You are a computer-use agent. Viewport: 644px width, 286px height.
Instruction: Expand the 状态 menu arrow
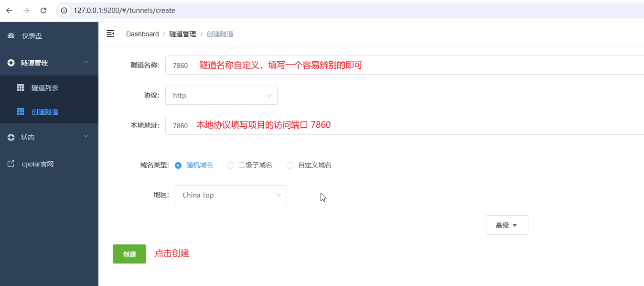click(x=86, y=137)
